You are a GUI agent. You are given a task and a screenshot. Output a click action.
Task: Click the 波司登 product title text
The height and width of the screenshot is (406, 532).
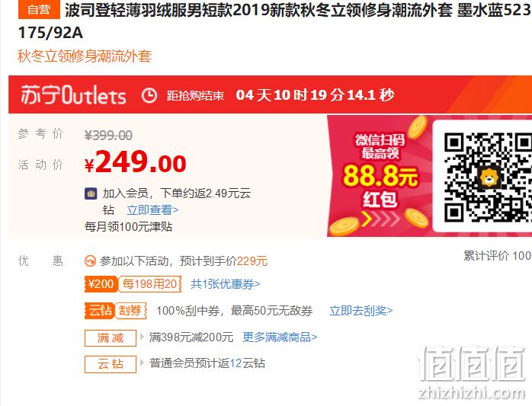(298, 10)
